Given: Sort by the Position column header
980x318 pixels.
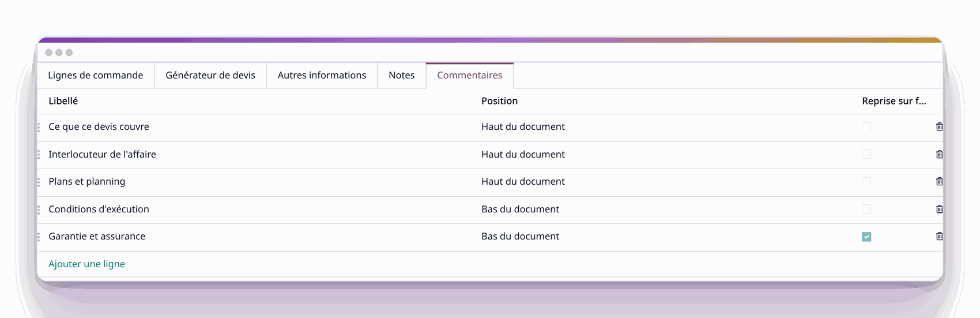Looking at the screenshot, I should pos(500,101).
